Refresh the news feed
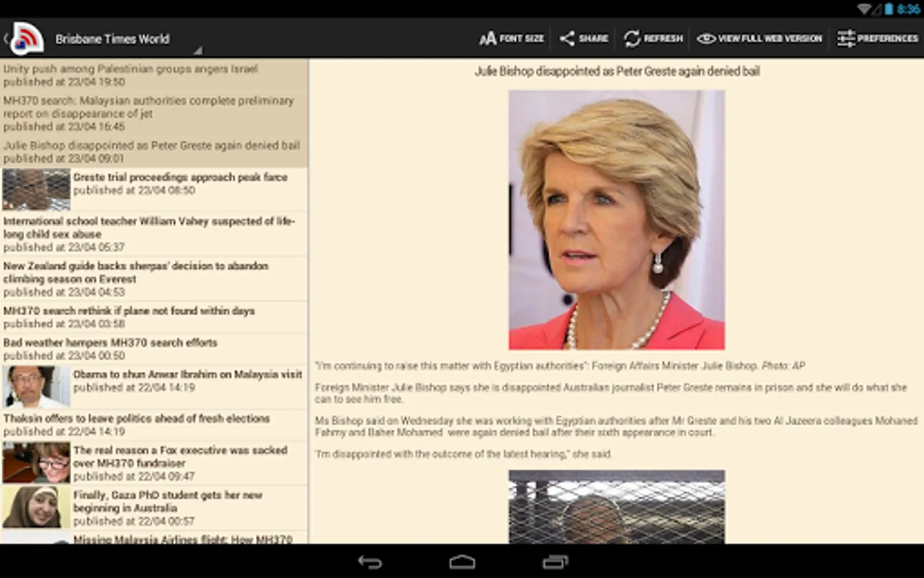Image resolution: width=924 pixels, height=578 pixels. coord(653,39)
